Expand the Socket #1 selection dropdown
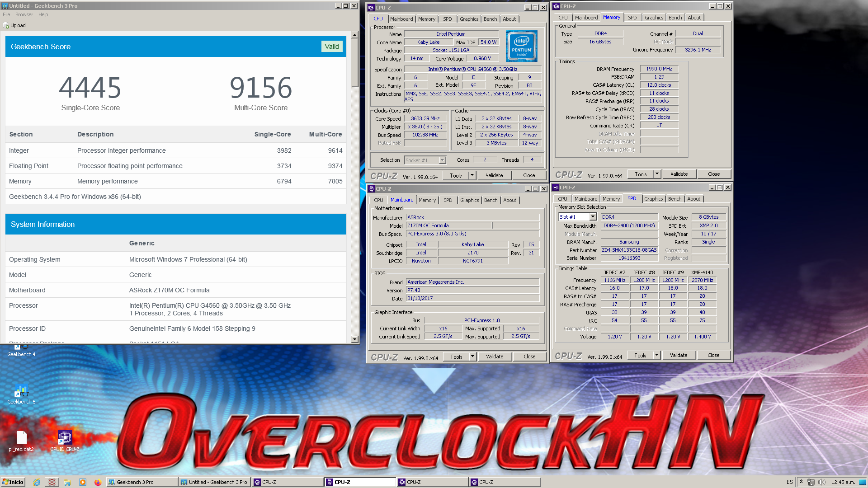 442,160
